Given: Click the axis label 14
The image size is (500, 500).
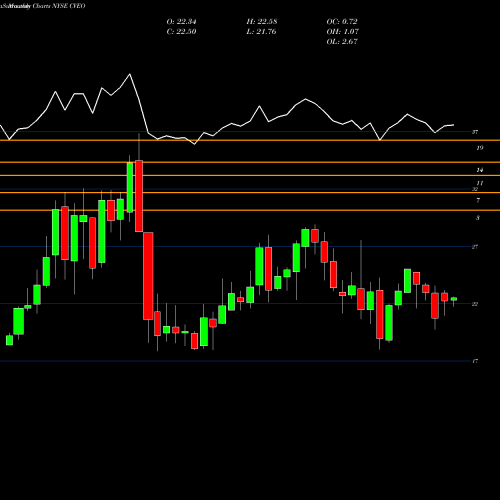Looking at the screenshot, I should point(479,170).
